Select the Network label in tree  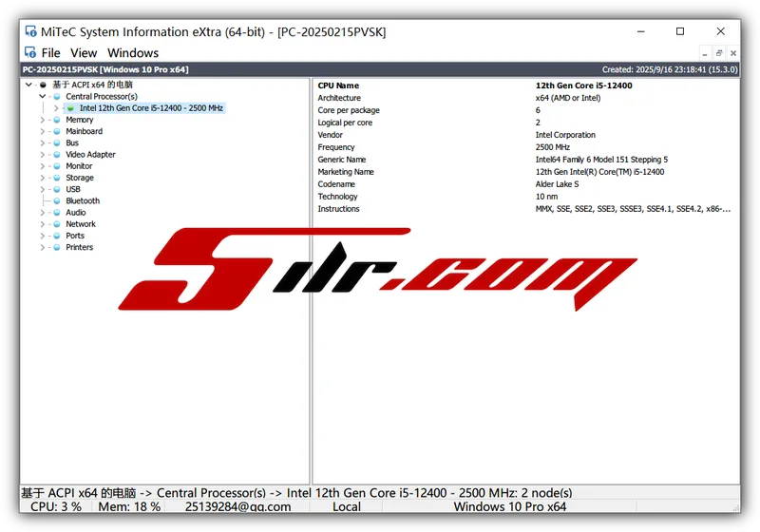click(81, 224)
